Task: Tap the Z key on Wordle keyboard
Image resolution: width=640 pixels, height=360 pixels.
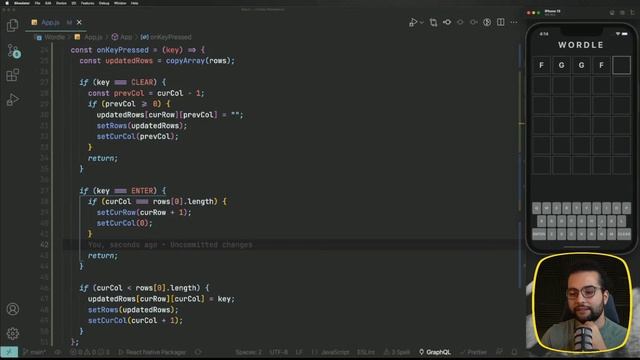Action: (x=551, y=234)
